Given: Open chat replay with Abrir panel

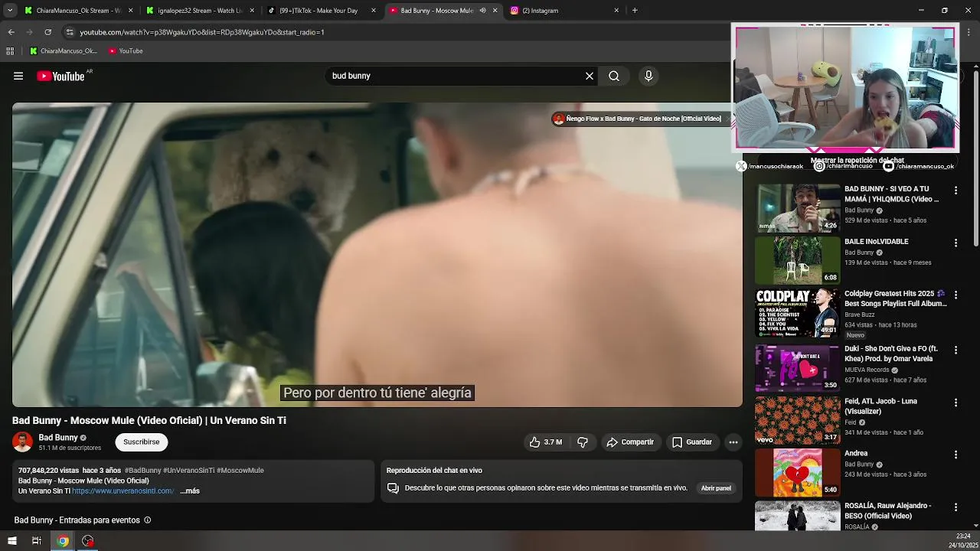Looking at the screenshot, I should (716, 488).
